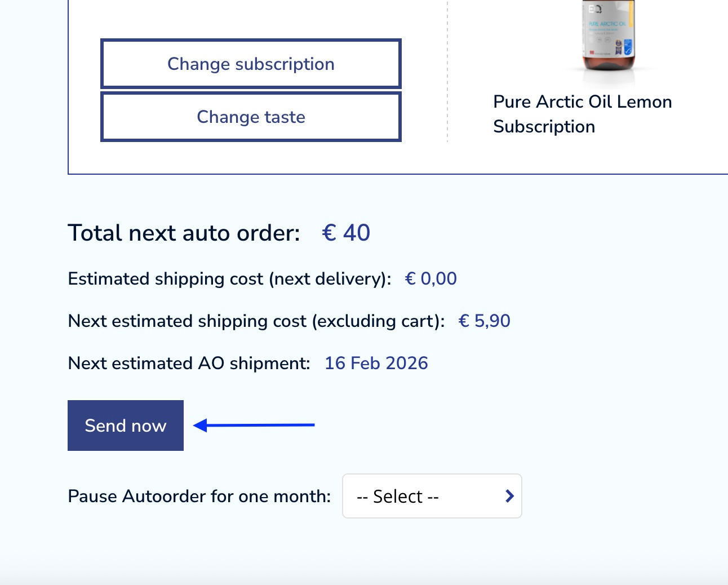This screenshot has width=728, height=585.
Task: Click the Send now button
Action: tap(126, 426)
